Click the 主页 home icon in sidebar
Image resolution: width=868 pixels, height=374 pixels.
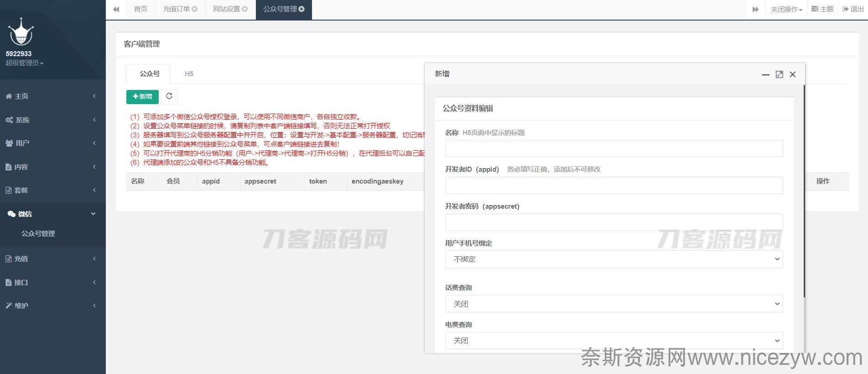pyautogui.click(x=9, y=96)
